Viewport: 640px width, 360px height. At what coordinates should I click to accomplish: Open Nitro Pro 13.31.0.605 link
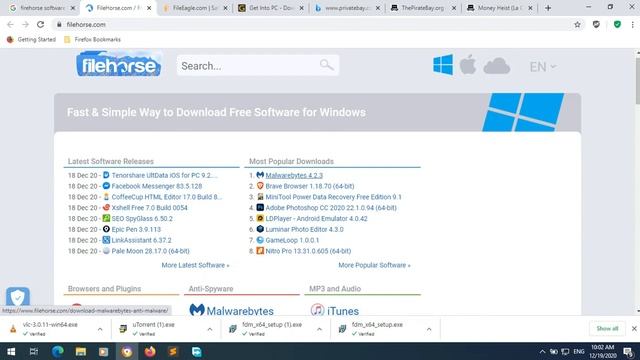[x=308, y=251]
